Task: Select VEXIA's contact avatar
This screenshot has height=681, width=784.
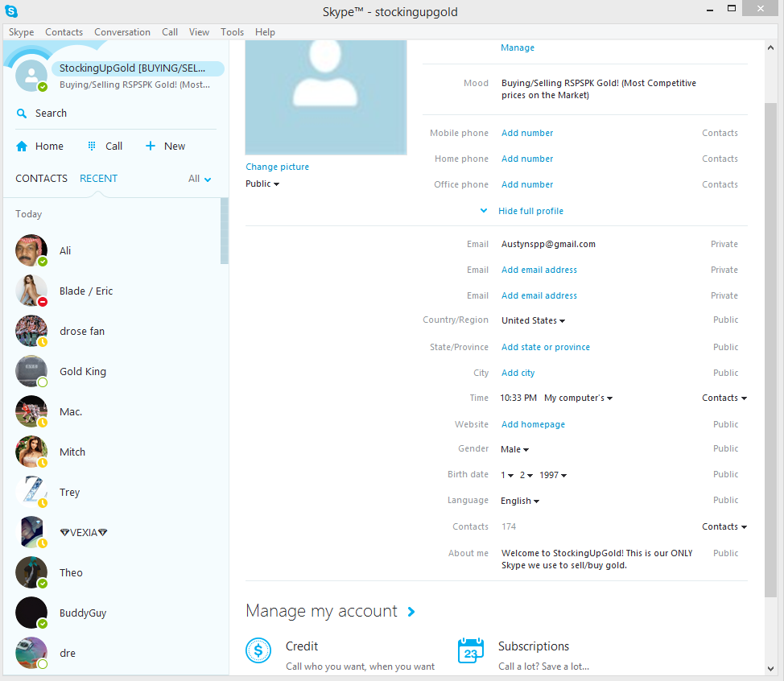Action: pos(31,532)
